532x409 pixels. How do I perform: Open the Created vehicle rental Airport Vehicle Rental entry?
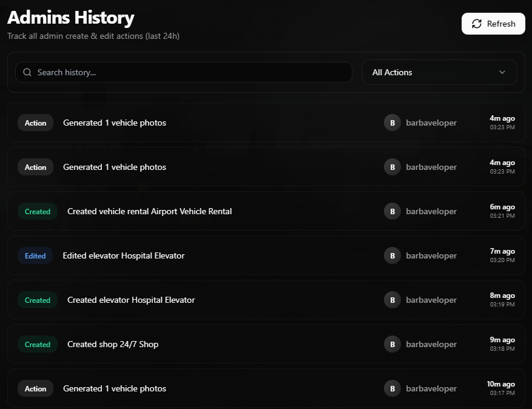(x=149, y=211)
